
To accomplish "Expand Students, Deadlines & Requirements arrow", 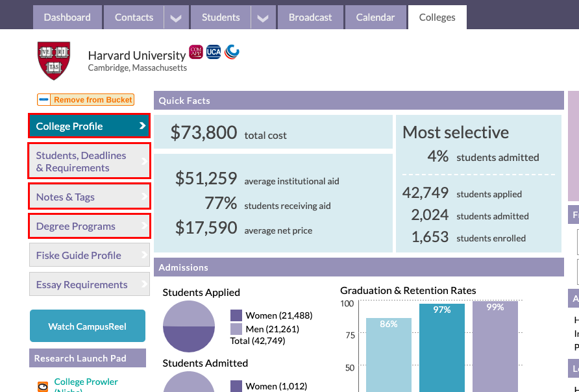I will (x=144, y=162).
